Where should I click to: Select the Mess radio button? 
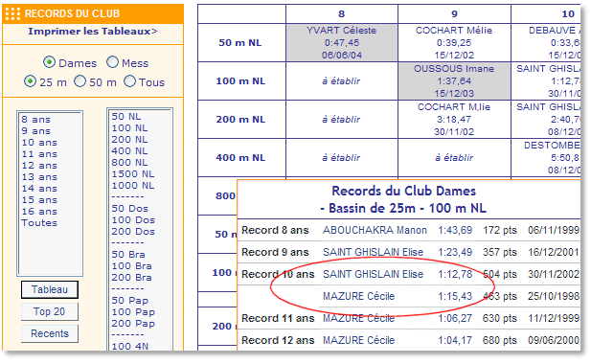click(x=112, y=62)
